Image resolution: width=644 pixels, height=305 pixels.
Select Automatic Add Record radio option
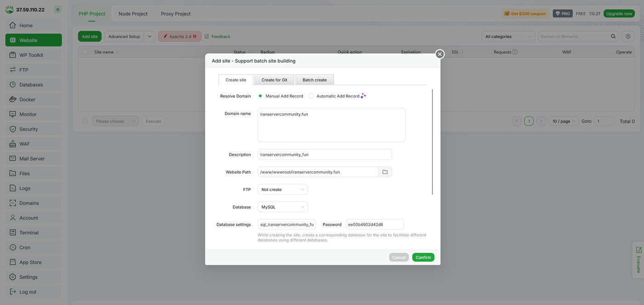[x=311, y=96]
